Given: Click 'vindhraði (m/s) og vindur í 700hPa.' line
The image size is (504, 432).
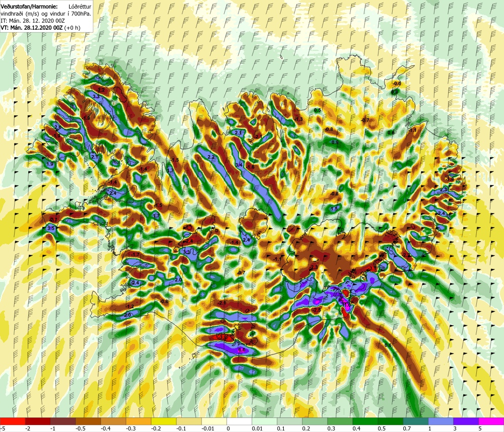Looking at the screenshot, I should pos(46,14).
